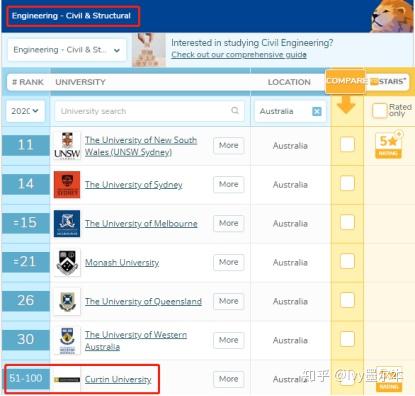Open the Australia location dropdown
This screenshot has height=396, width=415.
(290, 111)
